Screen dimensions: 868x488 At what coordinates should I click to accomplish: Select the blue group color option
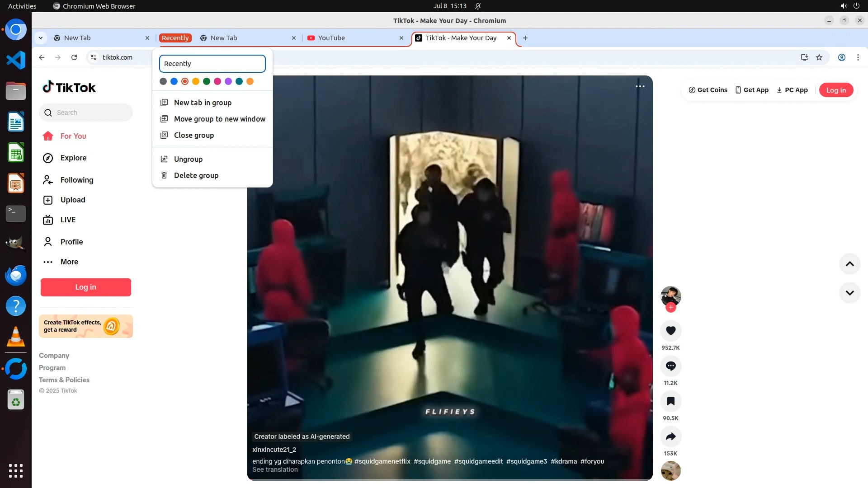[174, 82]
